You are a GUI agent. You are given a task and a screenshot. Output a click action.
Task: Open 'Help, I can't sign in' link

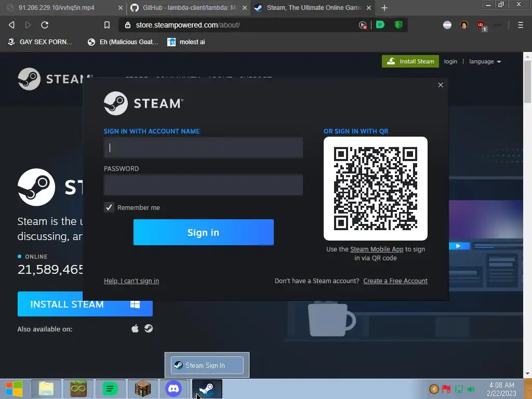131,281
